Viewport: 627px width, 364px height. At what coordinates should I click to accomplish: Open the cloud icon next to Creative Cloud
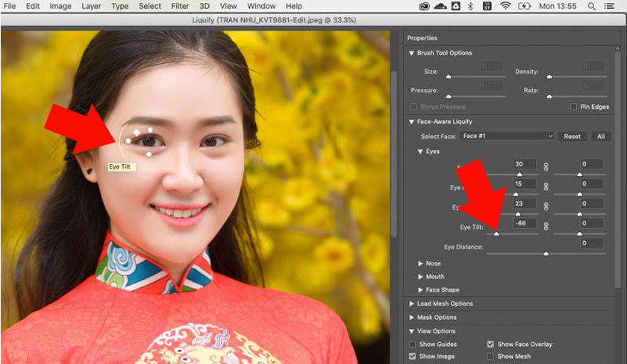440,6
